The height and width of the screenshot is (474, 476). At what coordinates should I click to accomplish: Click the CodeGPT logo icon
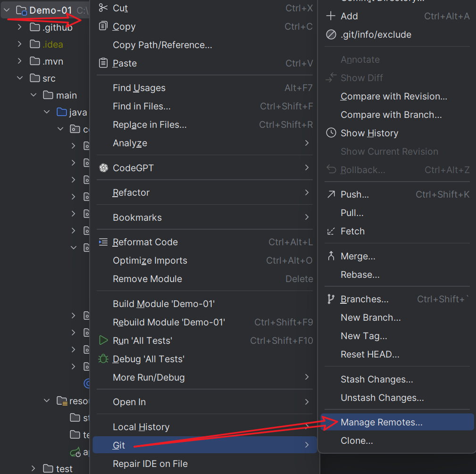coord(103,168)
